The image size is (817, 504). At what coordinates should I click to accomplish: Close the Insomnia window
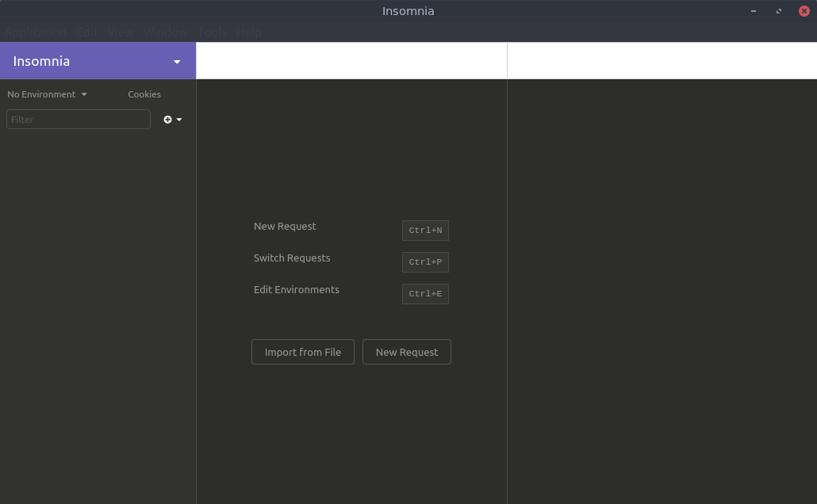(x=804, y=11)
